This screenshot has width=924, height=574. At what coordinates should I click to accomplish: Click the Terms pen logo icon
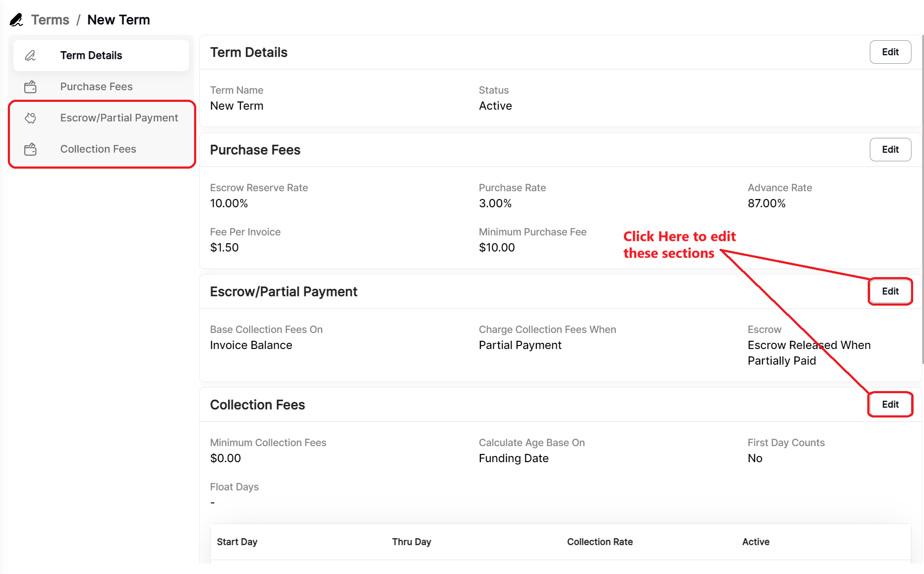16,20
